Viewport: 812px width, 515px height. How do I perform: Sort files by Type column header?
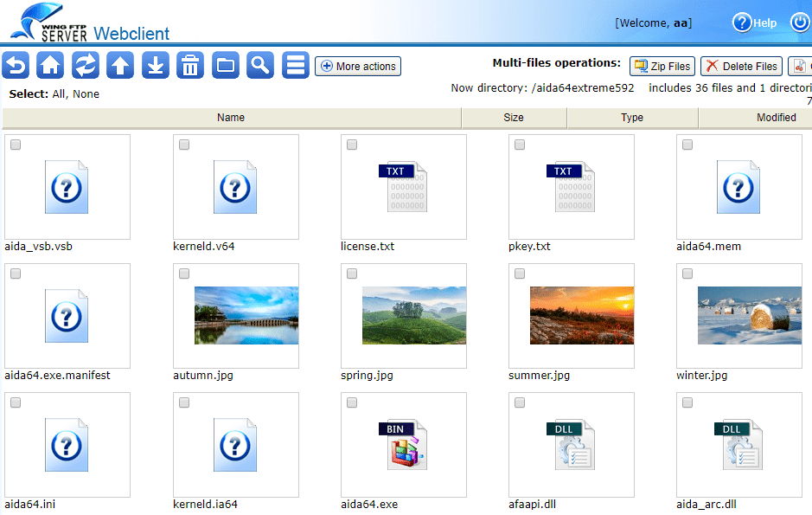pos(632,118)
